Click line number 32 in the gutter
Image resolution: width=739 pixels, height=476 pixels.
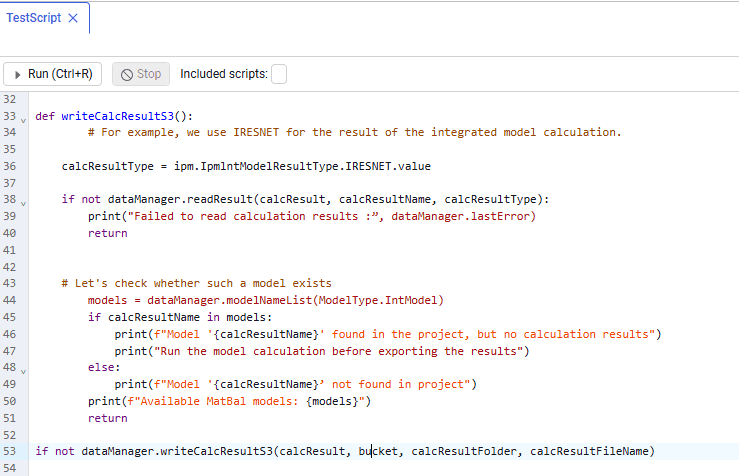point(9,99)
